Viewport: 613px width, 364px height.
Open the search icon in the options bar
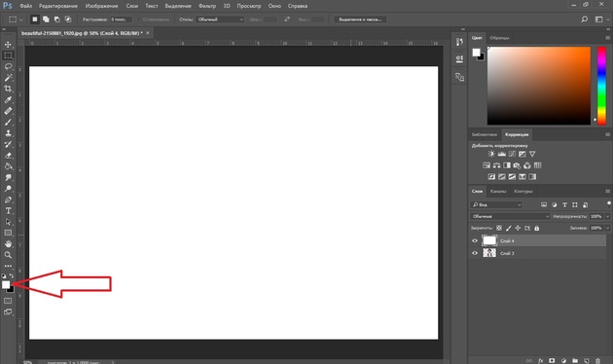click(584, 19)
